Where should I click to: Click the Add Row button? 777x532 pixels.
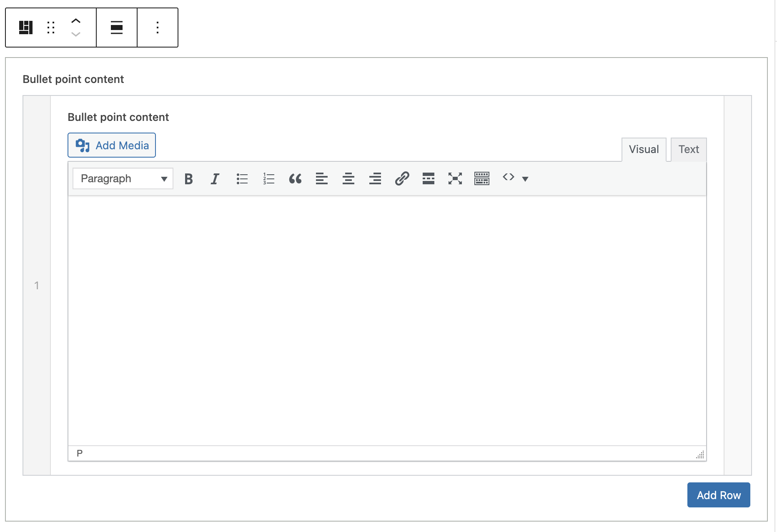719,495
